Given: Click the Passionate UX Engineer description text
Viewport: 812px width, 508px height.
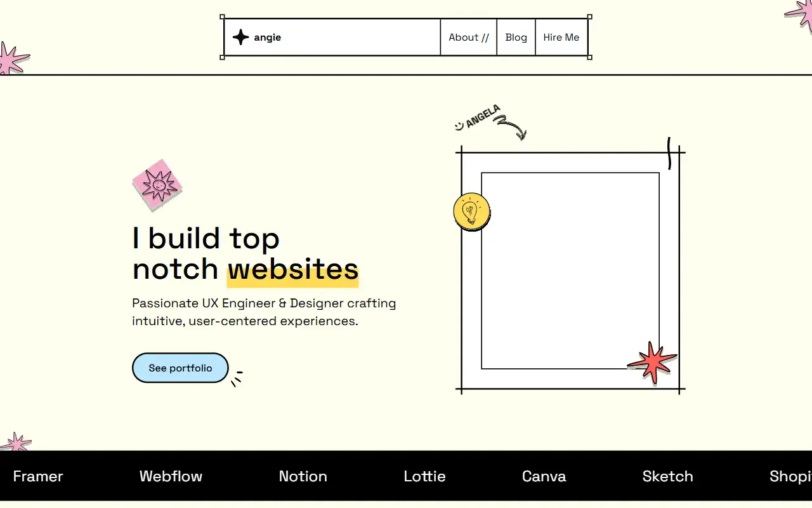Looking at the screenshot, I should click(x=264, y=312).
